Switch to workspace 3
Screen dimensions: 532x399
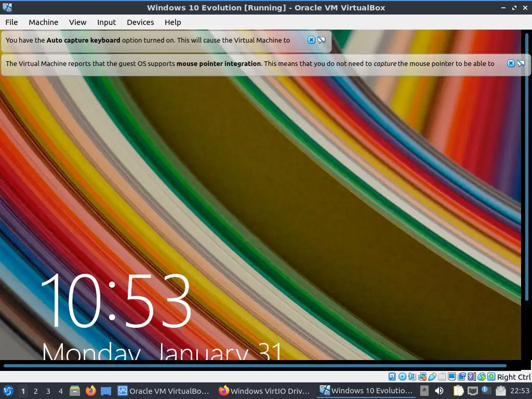click(x=48, y=391)
